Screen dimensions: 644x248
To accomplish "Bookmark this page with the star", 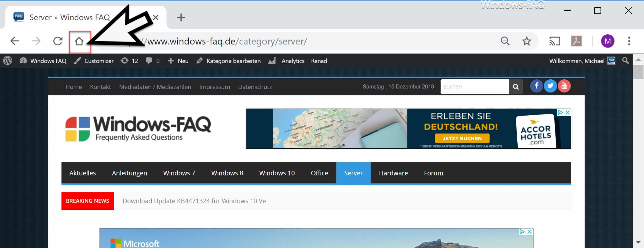I will (526, 41).
